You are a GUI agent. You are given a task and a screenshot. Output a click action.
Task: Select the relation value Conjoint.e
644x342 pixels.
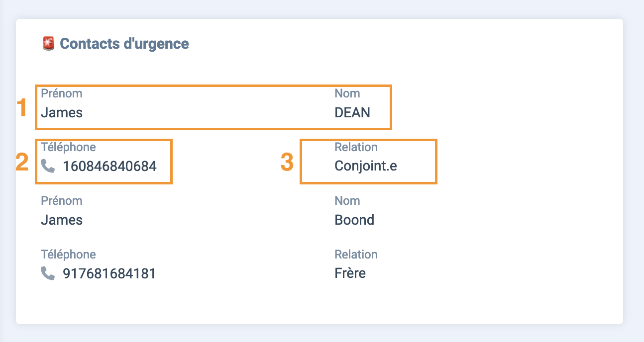coord(366,166)
